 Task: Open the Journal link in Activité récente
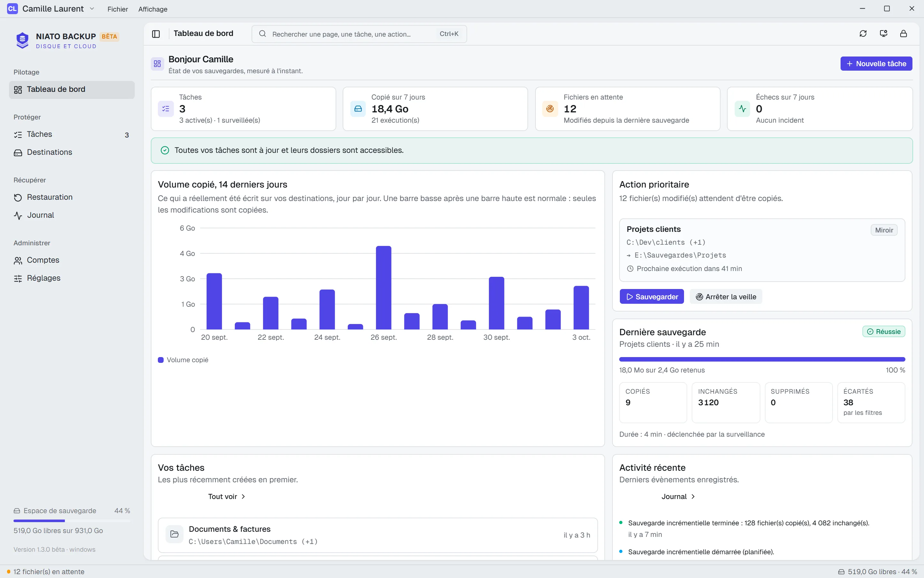coord(678,496)
